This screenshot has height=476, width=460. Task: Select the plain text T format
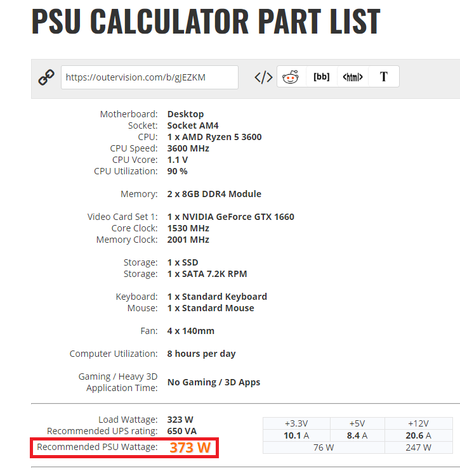383,77
